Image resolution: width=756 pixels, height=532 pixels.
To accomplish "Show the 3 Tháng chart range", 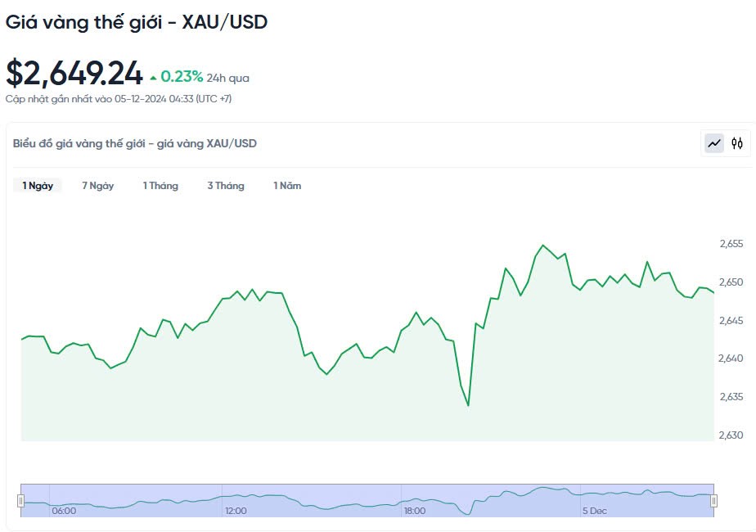I will coord(226,186).
